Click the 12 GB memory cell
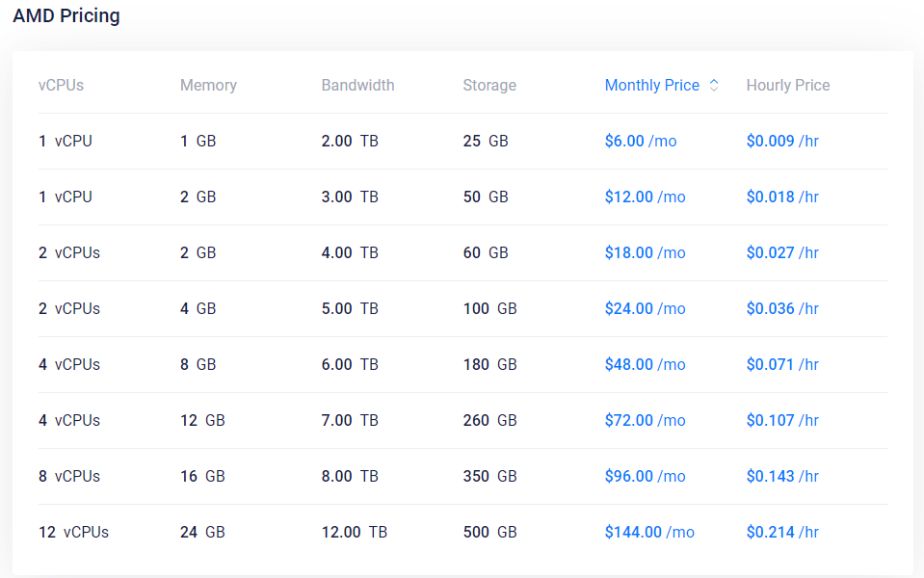This screenshot has width=924, height=578. (202, 421)
